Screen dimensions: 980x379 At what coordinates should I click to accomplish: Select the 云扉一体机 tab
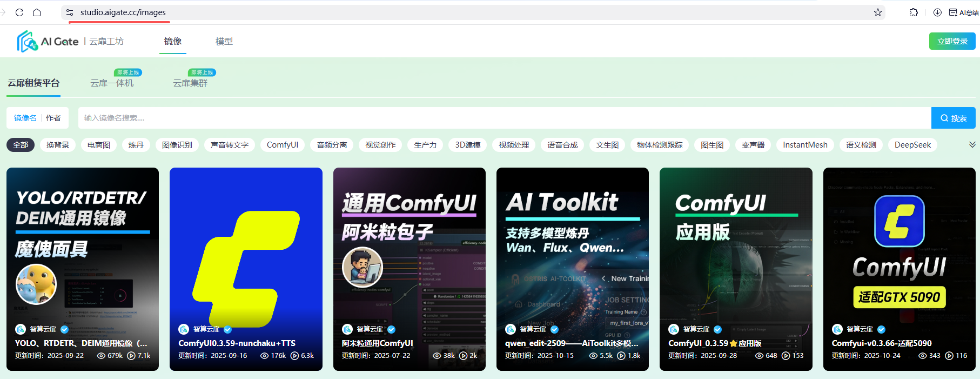112,83
